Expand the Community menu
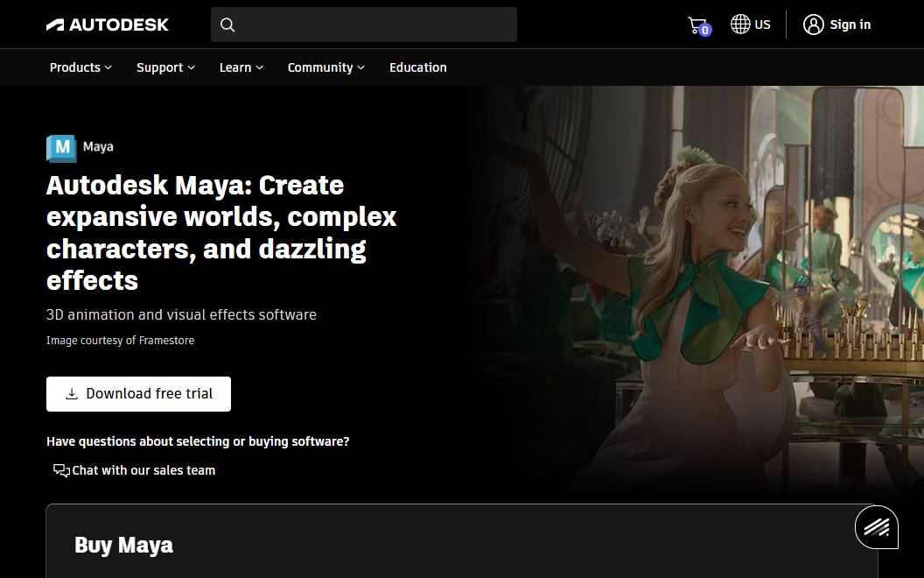This screenshot has width=924, height=578. (325, 67)
